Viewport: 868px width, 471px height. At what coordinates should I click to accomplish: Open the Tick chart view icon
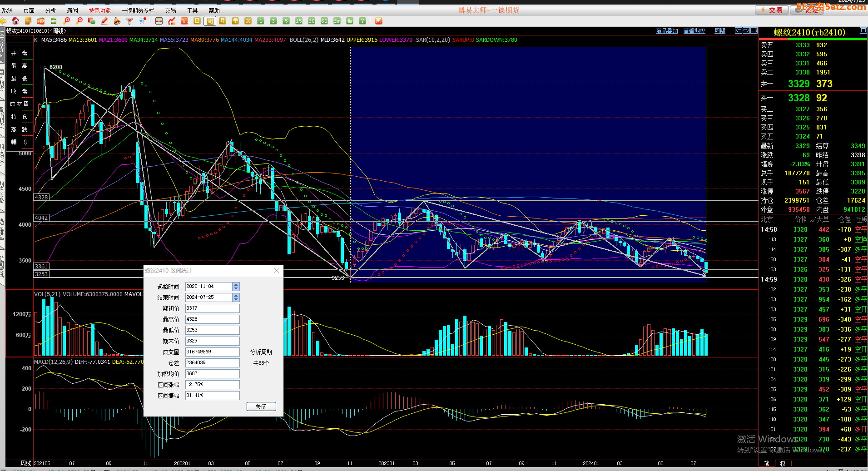coord(184,21)
